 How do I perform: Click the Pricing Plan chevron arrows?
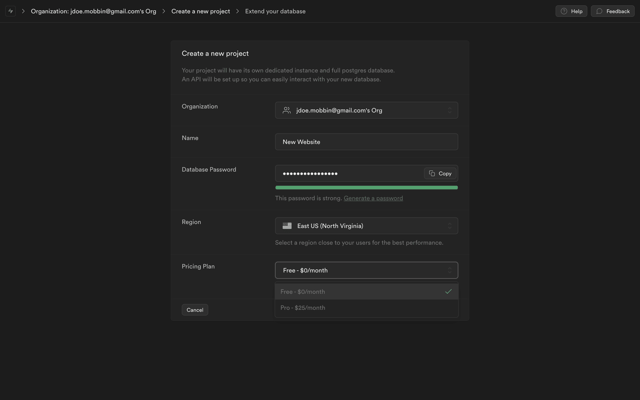tap(449, 270)
